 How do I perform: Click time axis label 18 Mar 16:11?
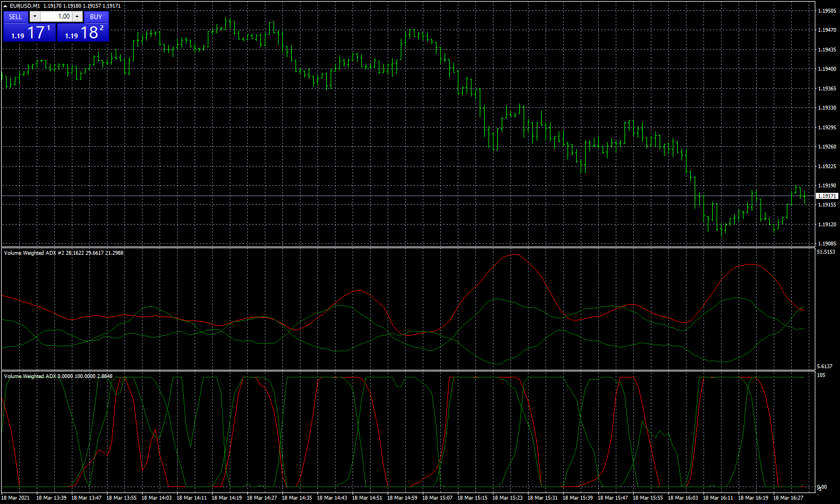pyautogui.click(x=718, y=498)
